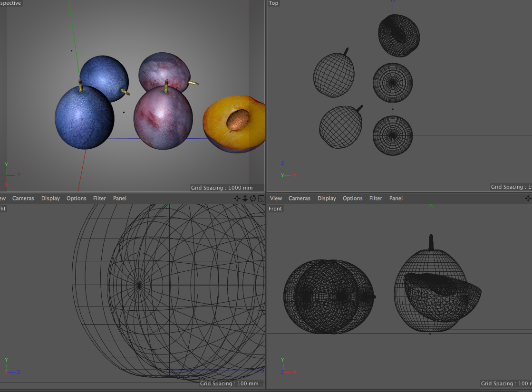Viewport: 532px width, 392px height.
Task: Click the zoom camera icon in Right viewport
Action: (x=245, y=199)
